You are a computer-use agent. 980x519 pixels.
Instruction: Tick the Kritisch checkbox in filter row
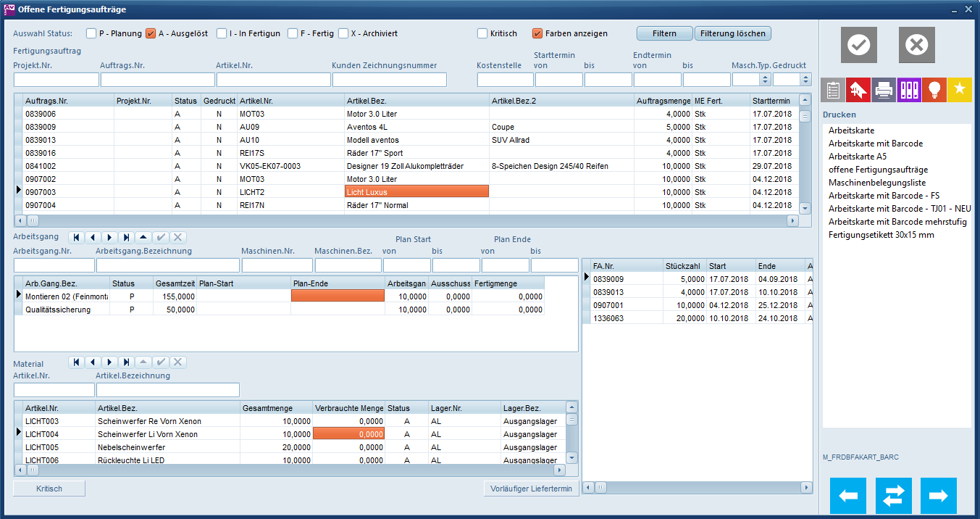482,33
